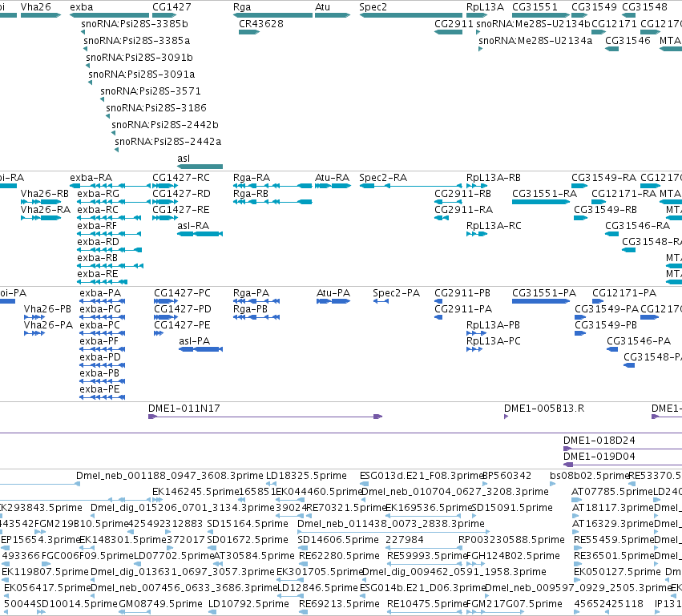Select the exba gene bar in top track
This screenshot has width=682, height=616.
point(109,15)
